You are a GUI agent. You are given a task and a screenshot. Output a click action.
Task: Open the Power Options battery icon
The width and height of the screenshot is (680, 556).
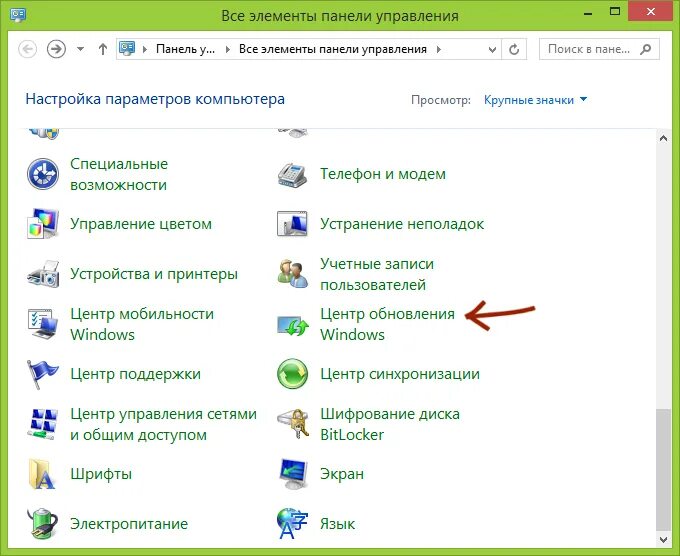(42, 523)
